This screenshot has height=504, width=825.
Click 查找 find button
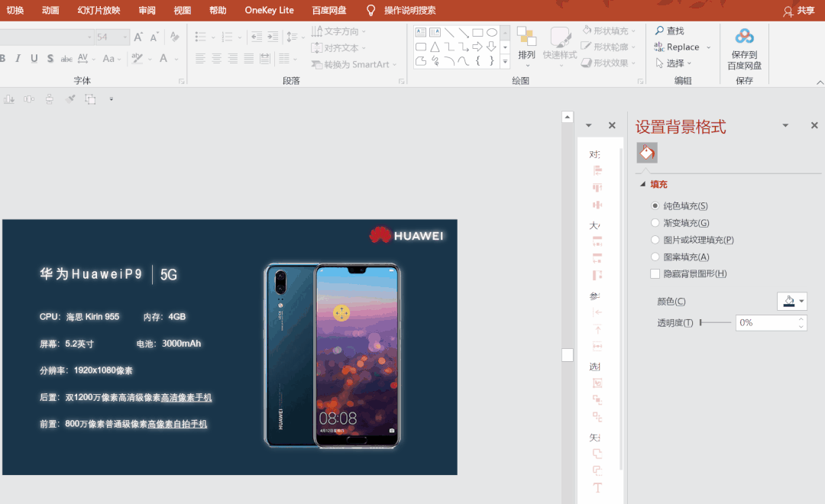click(x=670, y=31)
